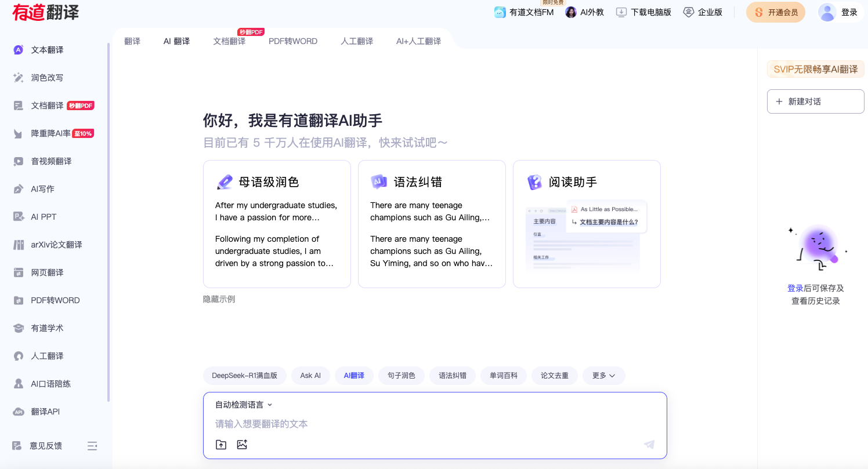Click the text input field for translation

(435, 424)
